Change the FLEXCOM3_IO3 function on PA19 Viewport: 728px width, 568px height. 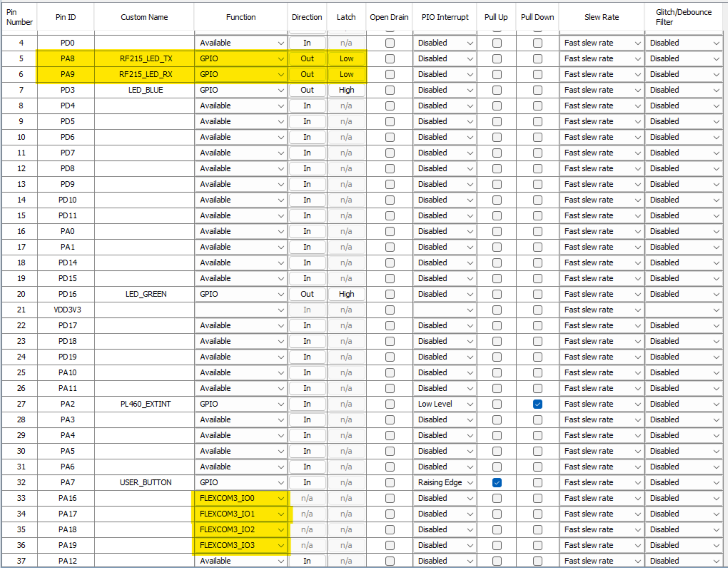(241, 545)
